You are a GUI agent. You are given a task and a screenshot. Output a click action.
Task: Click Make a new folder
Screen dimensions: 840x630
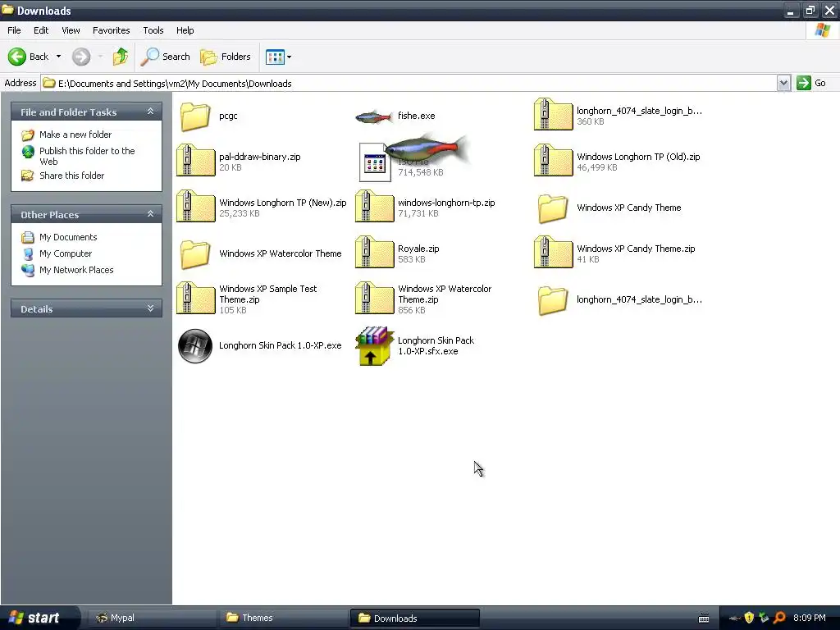(75, 135)
